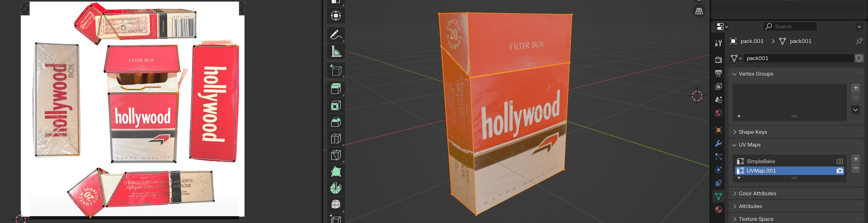Activate the Bevel tool
This screenshot has height=223, width=868.
tap(335, 122)
